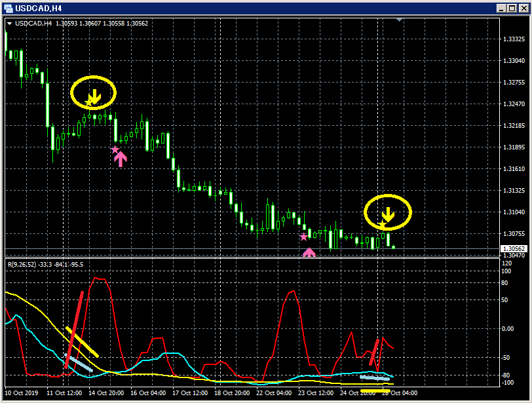Click the 11 Oct 12:00 time label
The width and height of the screenshot is (532, 403).
click(x=64, y=393)
